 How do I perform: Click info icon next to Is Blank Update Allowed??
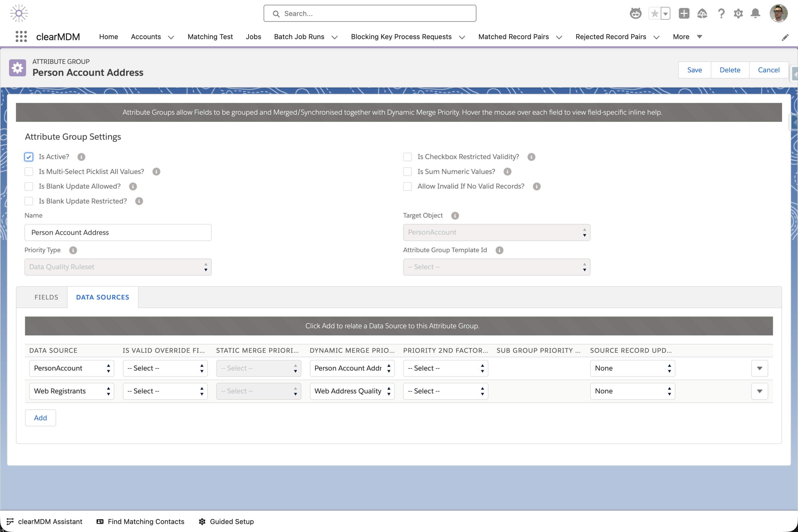[133, 186]
